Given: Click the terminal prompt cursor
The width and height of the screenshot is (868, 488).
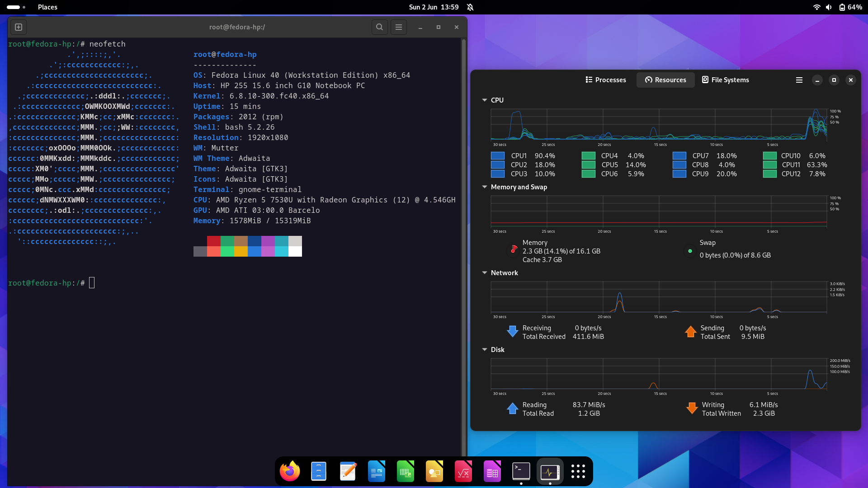Looking at the screenshot, I should 92,283.
